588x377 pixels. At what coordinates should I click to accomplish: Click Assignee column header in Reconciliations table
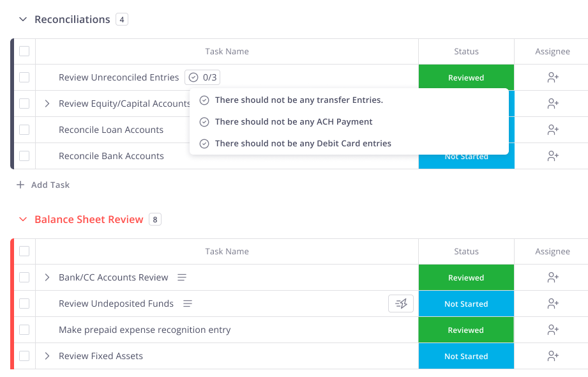coord(552,52)
